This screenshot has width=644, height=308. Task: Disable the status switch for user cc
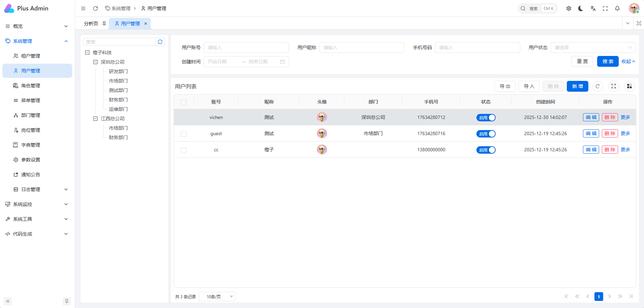coord(486,150)
